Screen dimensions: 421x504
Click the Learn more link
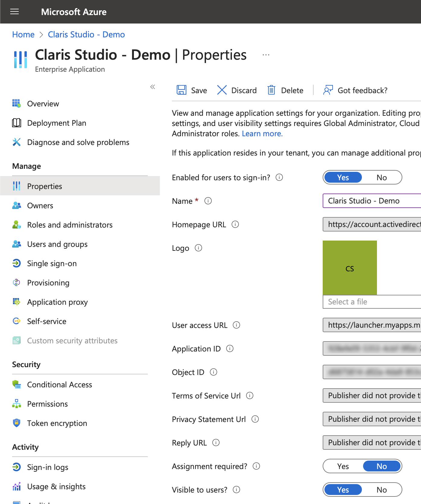262,134
